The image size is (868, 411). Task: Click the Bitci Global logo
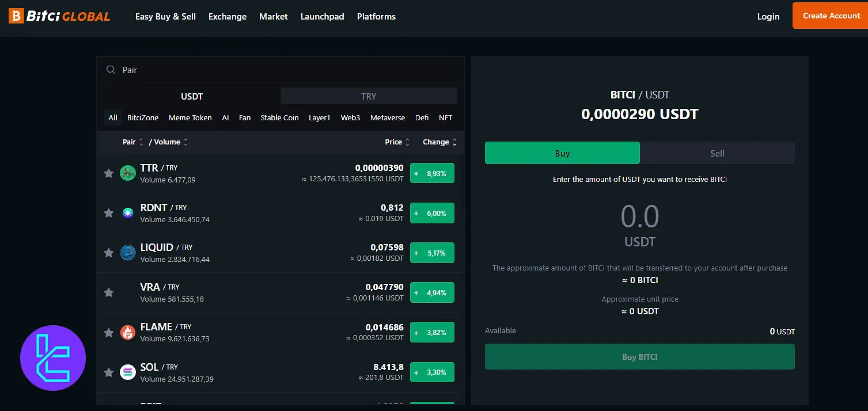(59, 16)
